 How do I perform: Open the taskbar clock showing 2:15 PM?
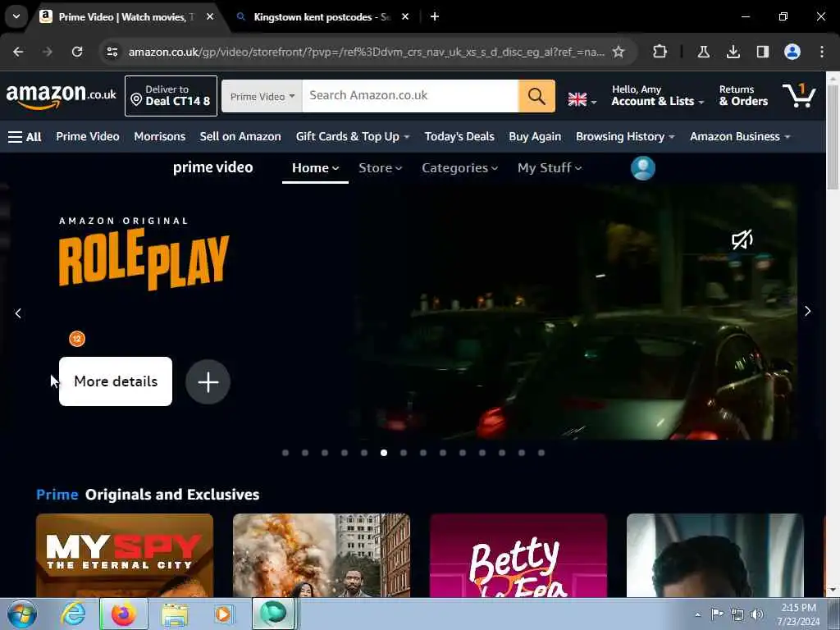point(798,614)
